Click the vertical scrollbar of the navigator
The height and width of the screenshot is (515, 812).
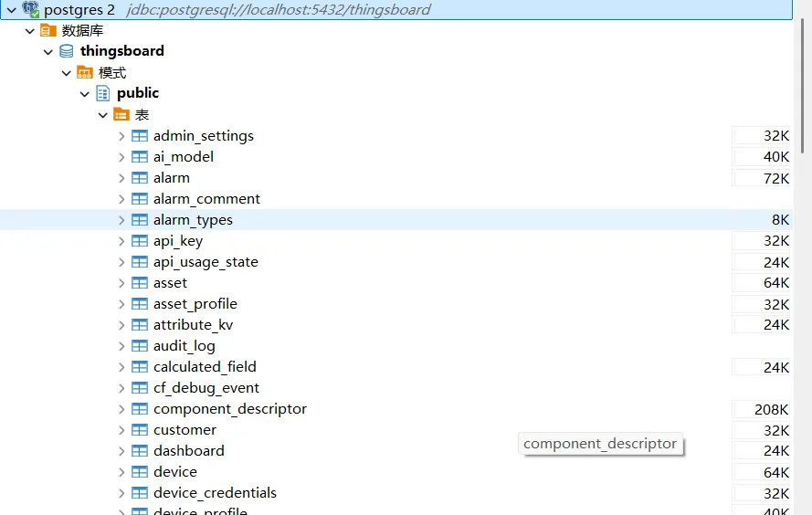tap(803, 86)
